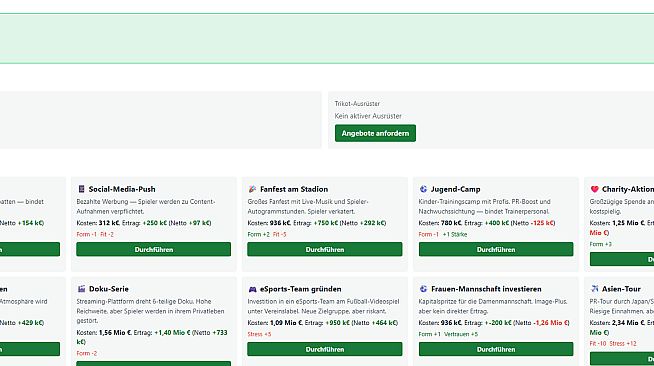This screenshot has height=366, width=654.
Task: Click the 'Kein aktiver Ausrüster' status text
Action: (368, 116)
